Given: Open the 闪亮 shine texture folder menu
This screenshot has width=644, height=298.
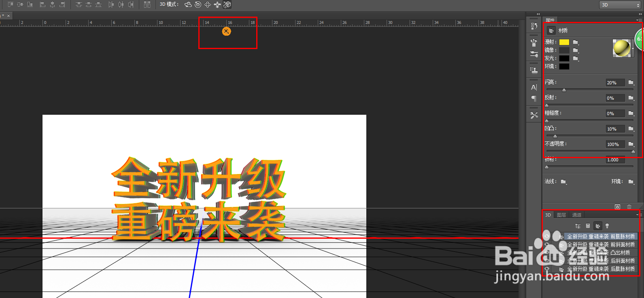Looking at the screenshot, I should 631,83.
